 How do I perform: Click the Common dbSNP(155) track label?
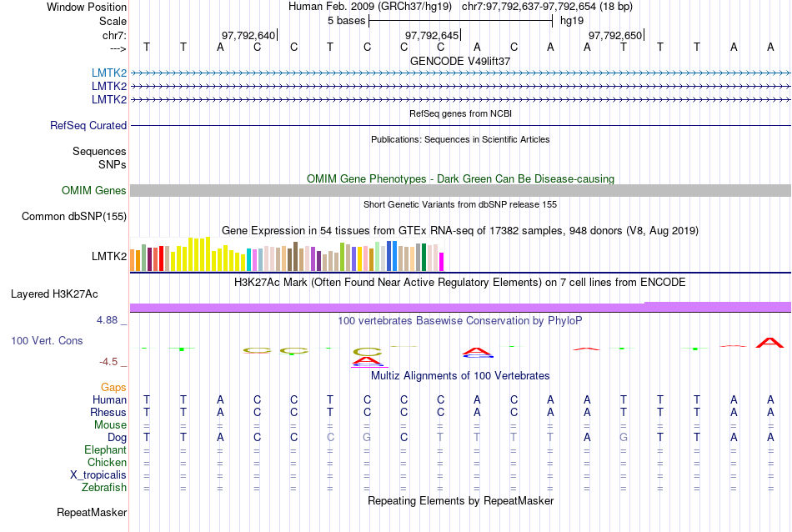74,216
